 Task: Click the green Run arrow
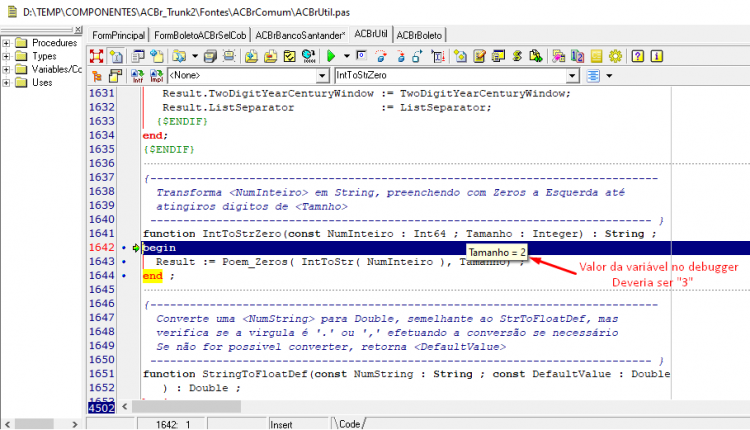click(331, 56)
